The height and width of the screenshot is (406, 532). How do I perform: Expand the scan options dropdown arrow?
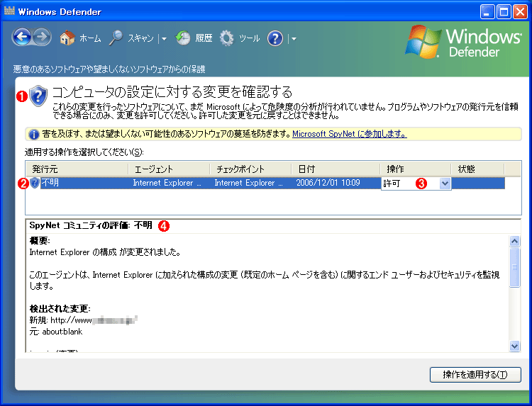click(x=164, y=39)
